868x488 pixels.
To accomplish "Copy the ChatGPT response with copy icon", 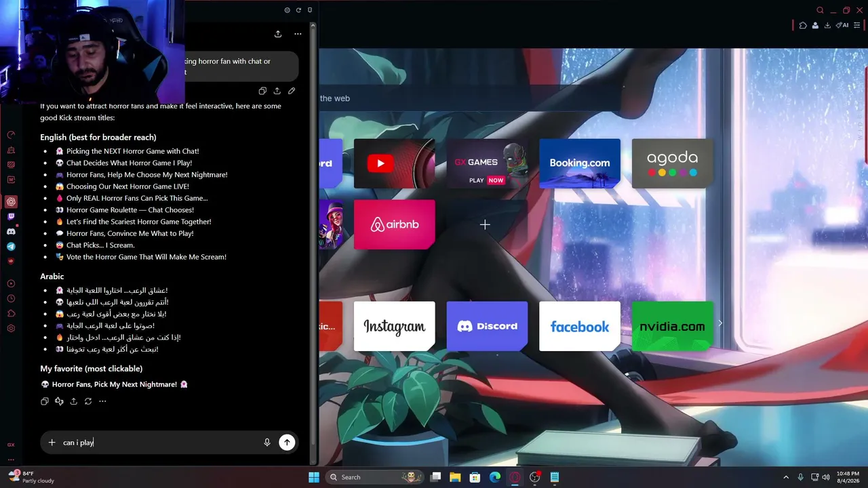I will [x=45, y=401].
